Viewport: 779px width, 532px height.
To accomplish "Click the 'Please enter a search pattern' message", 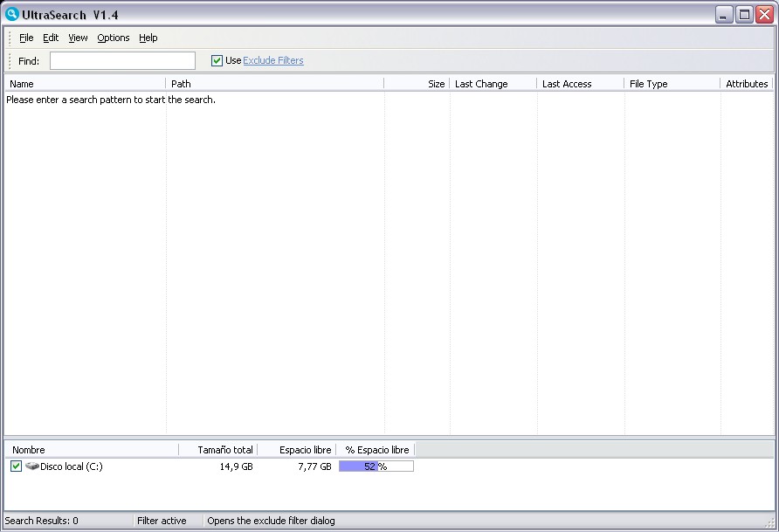I will 111,100.
